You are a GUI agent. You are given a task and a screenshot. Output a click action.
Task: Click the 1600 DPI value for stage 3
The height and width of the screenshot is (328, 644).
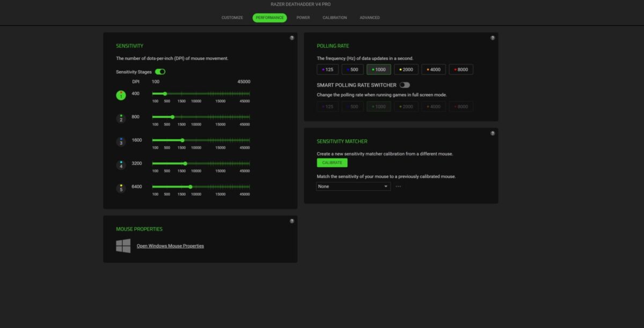(137, 140)
